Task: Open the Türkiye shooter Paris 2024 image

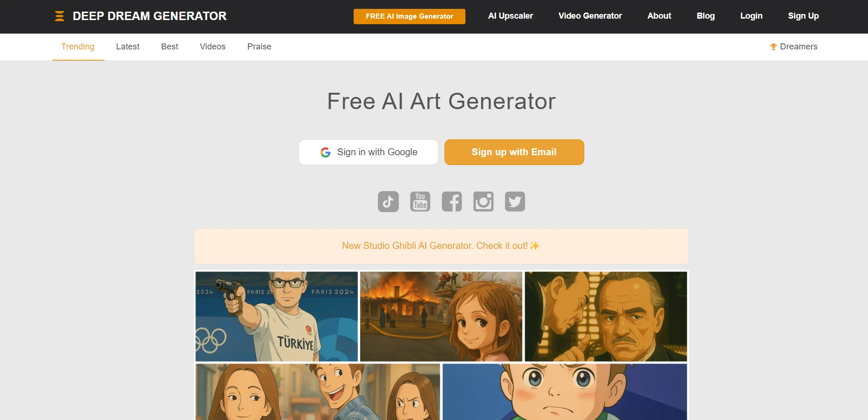Action: click(x=277, y=317)
